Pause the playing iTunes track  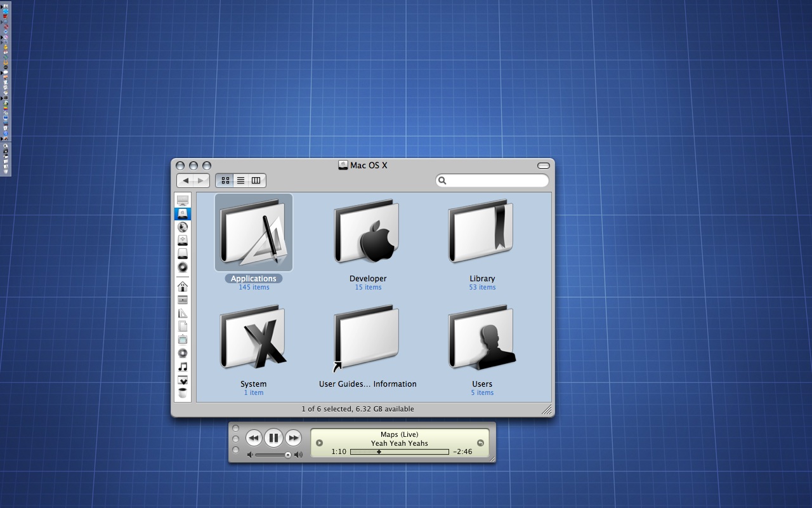click(273, 438)
